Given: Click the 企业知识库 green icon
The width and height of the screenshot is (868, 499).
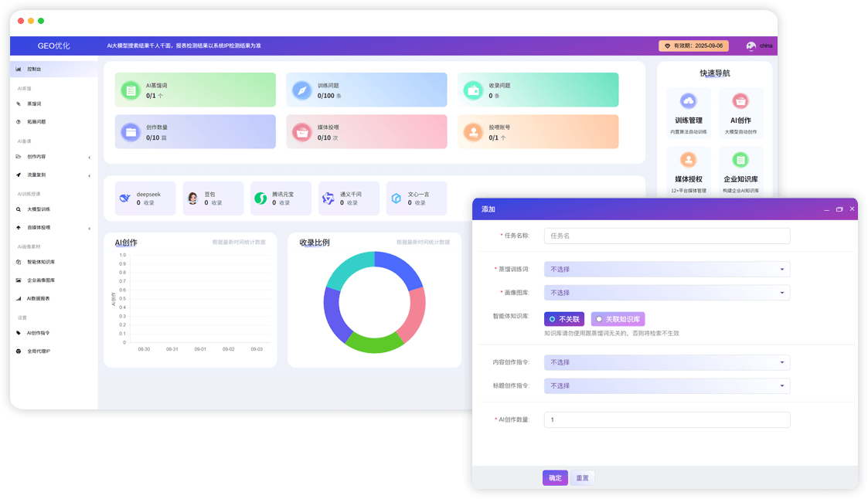Looking at the screenshot, I should (740, 160).
